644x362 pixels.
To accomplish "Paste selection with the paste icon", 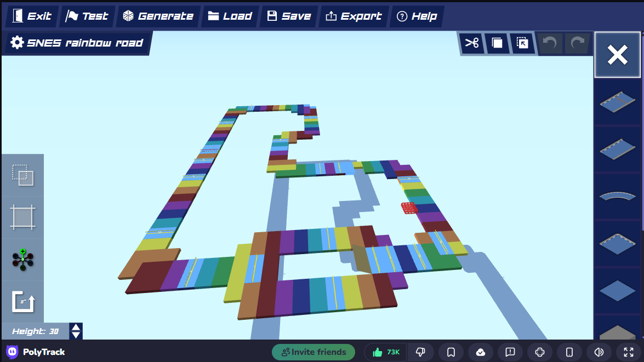I will [x=522, y=43].
